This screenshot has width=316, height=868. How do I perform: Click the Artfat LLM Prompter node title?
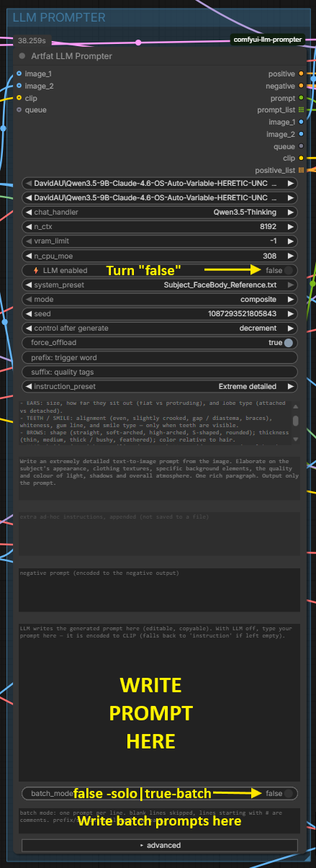(71, 56)
